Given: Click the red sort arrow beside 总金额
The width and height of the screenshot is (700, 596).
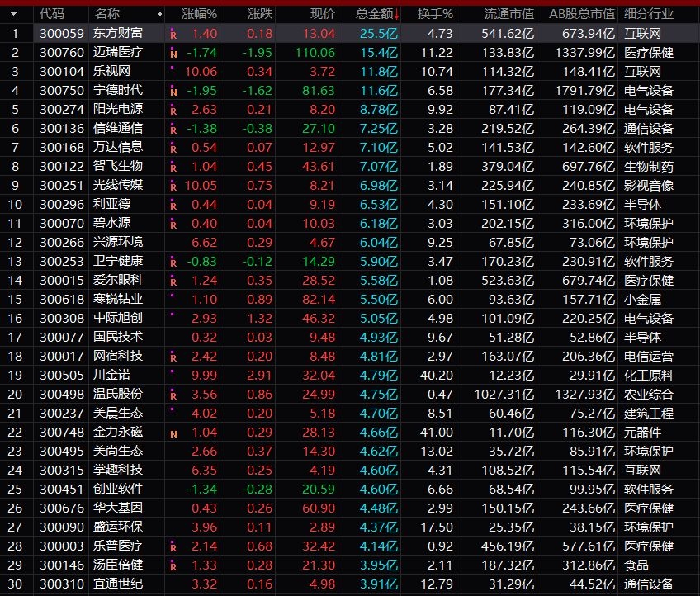Looking at the screenshot, I should [x=396, y=15].
